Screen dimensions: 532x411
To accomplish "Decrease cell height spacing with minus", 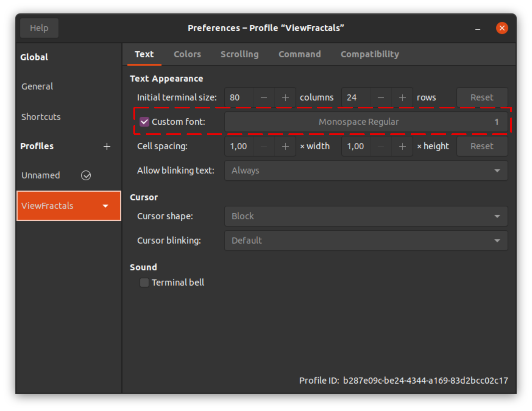I will pos(381,146).
